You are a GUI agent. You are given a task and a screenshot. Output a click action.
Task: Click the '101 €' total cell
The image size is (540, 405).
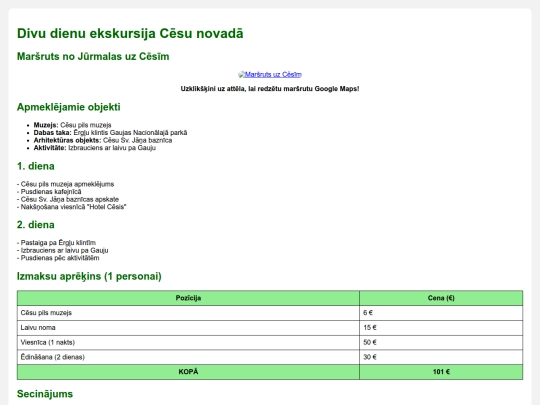coord(441,372)
